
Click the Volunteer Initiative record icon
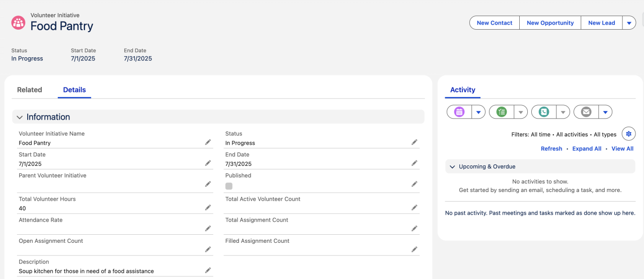pyautogui.click(x=19, y=23)
